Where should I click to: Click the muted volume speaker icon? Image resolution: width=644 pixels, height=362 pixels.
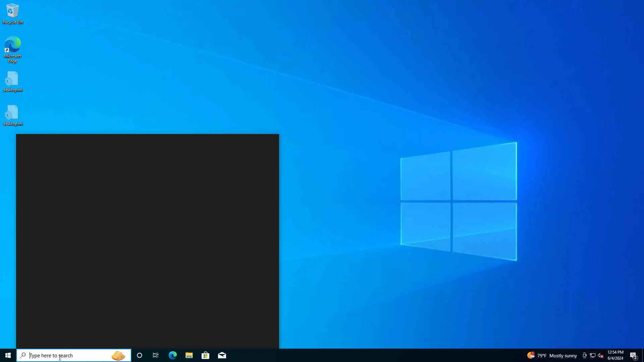[x=600, y=355]
